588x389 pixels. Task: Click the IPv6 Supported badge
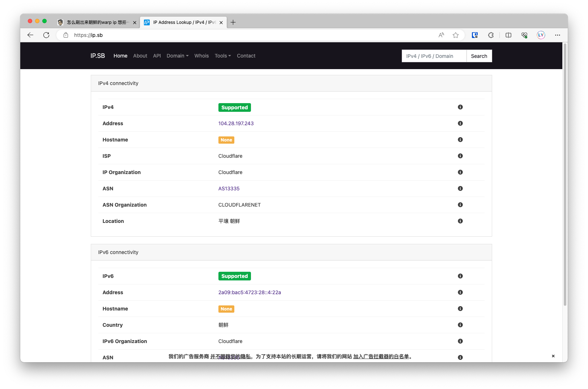coord(235,276)
